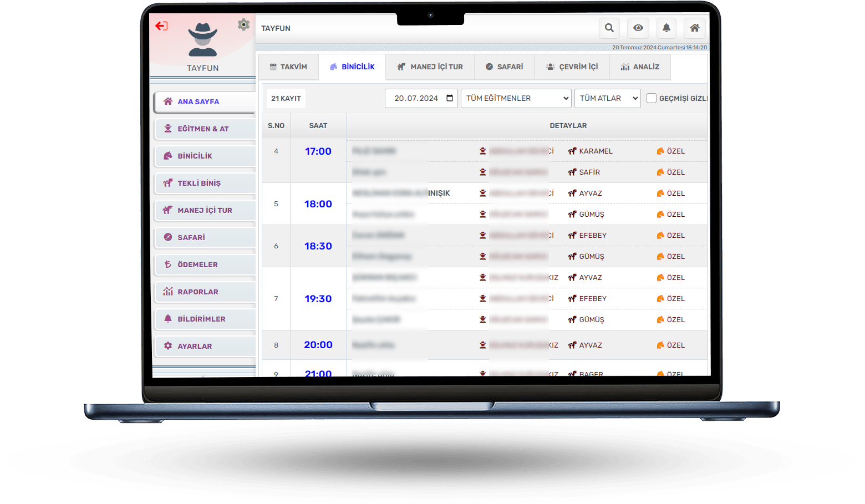This screenshot has width=865, height=504.
Task: Click the ÖZEL icon in the KARAMEL row
Action: coord(660,151)
